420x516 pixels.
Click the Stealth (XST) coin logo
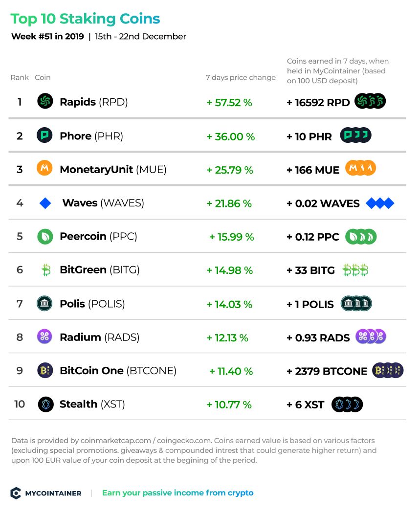[x=46, y=404]
